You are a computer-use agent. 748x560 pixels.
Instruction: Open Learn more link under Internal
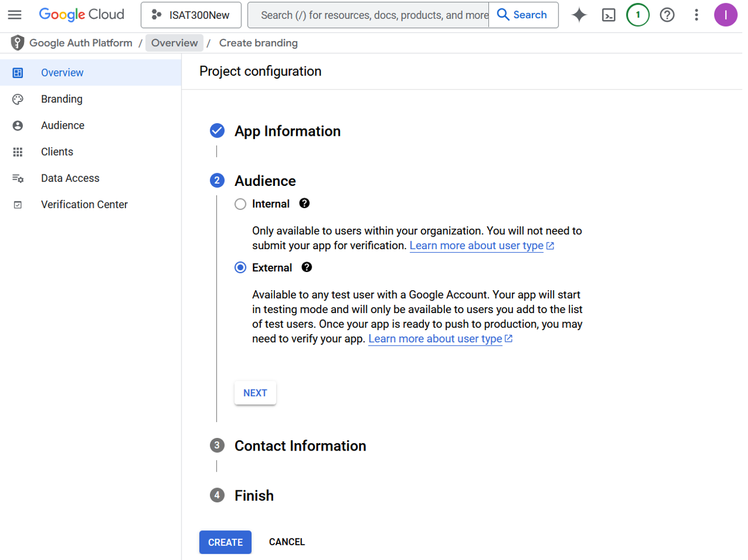[x=482, y=246]
